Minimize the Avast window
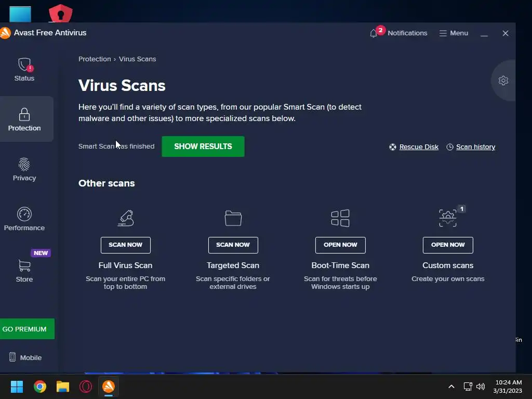 [484, 34]
